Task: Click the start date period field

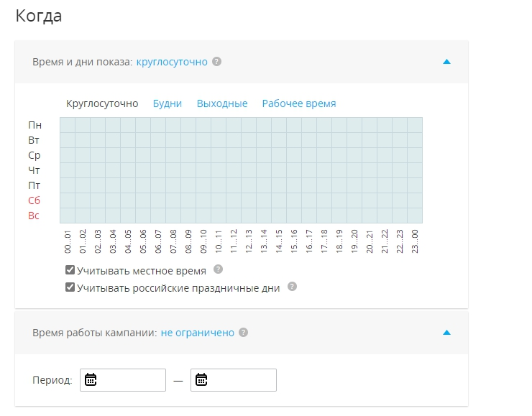Action: tap(123, 380)
